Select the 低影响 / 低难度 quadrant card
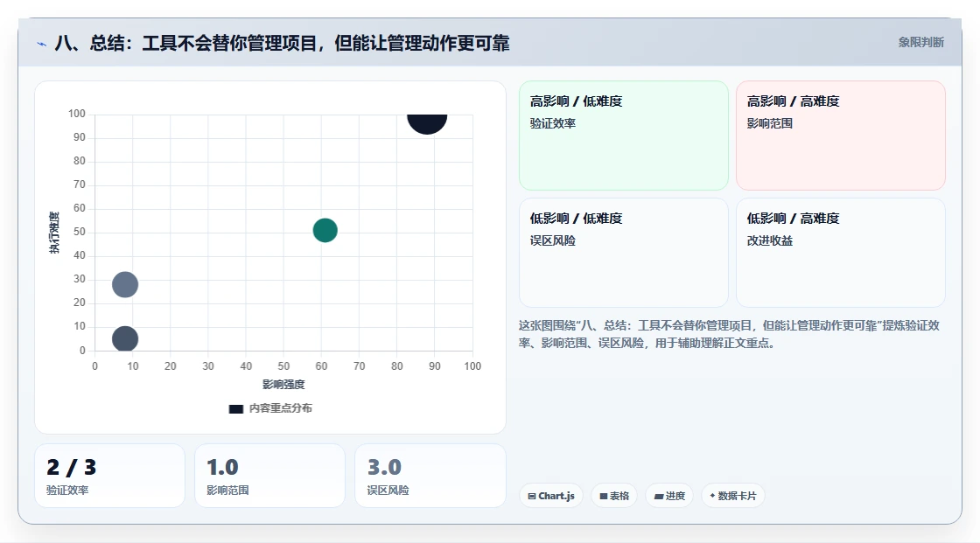The width and height of the screenshot is (980, 543). (x=624, y=253)
